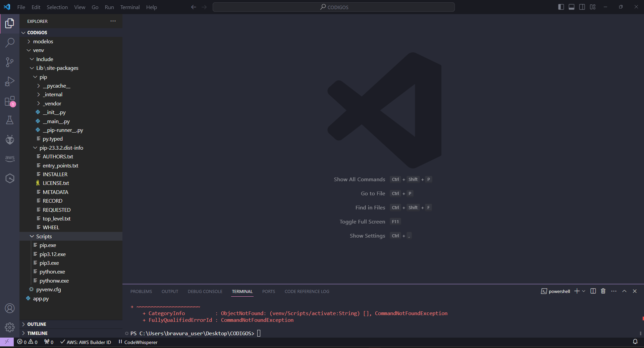The image size is (644, 348).
Task: Open the alien-face extension view in activity bar
Action: pyautogui.click(x=10, y=139)
